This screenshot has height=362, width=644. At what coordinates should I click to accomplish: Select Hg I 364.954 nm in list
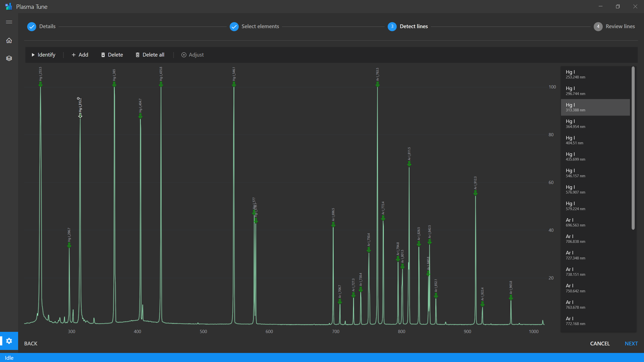tap(595, 124)
